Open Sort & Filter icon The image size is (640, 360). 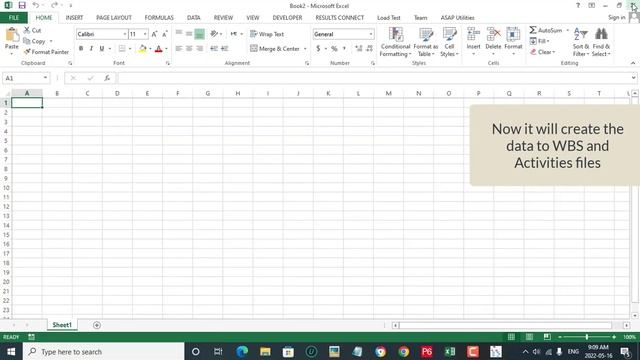(x=580, y=34)
